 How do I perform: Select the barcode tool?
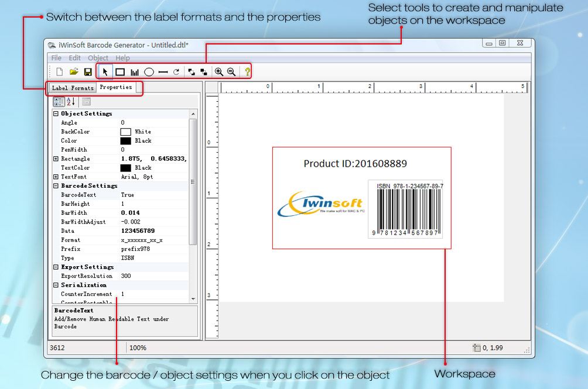135,72
